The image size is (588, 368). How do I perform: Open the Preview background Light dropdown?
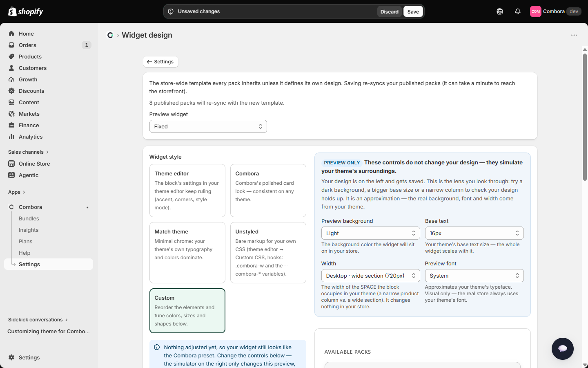point(370,233)
